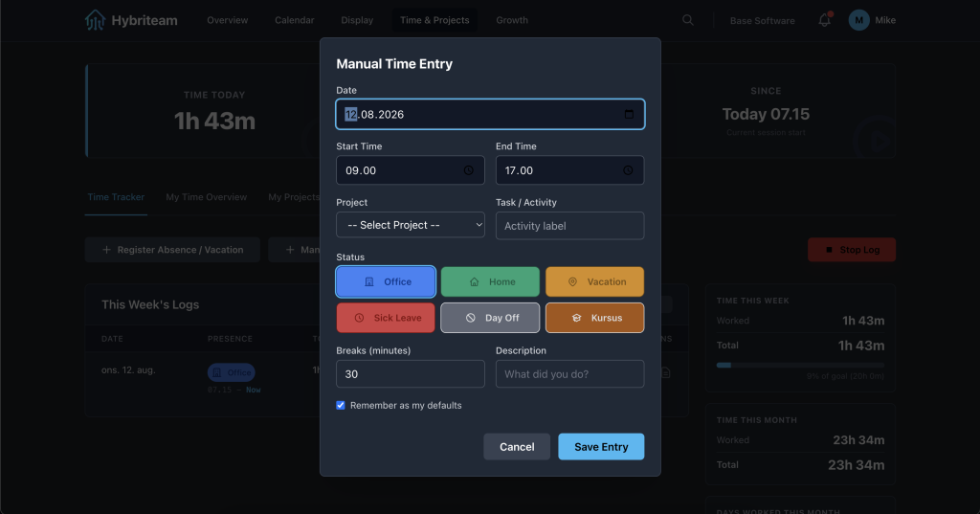This screenshot has height=514, width=980.
Task: Open the clock picker for Start Time
Action: (468, 170)
